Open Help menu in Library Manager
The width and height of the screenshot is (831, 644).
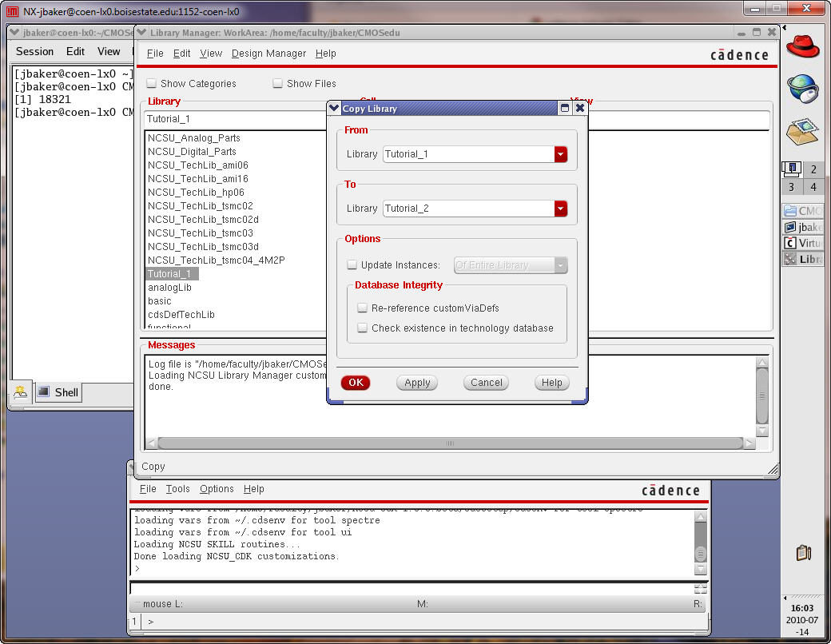coord(325,54)
